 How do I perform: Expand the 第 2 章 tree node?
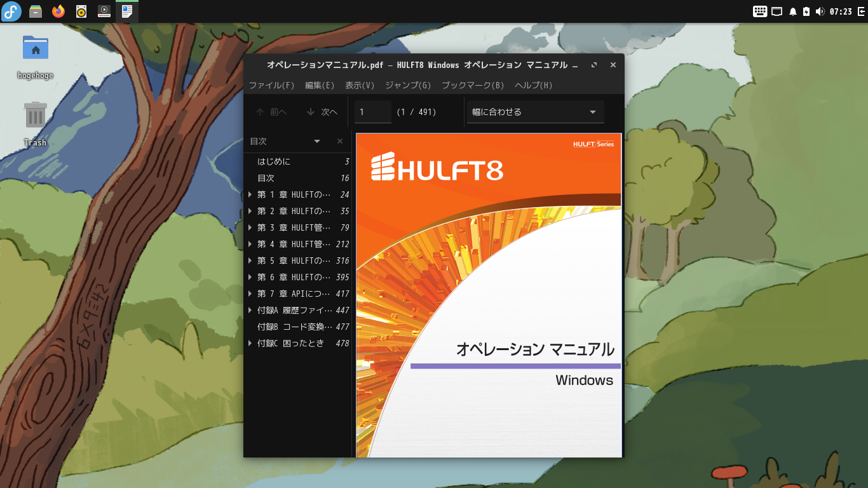[x=250, y=211]
